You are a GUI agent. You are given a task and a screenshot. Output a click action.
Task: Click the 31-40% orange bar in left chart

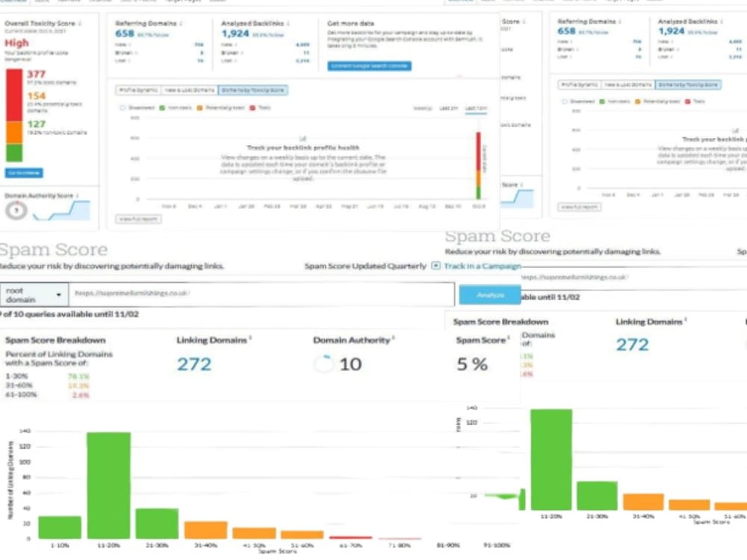206,530
